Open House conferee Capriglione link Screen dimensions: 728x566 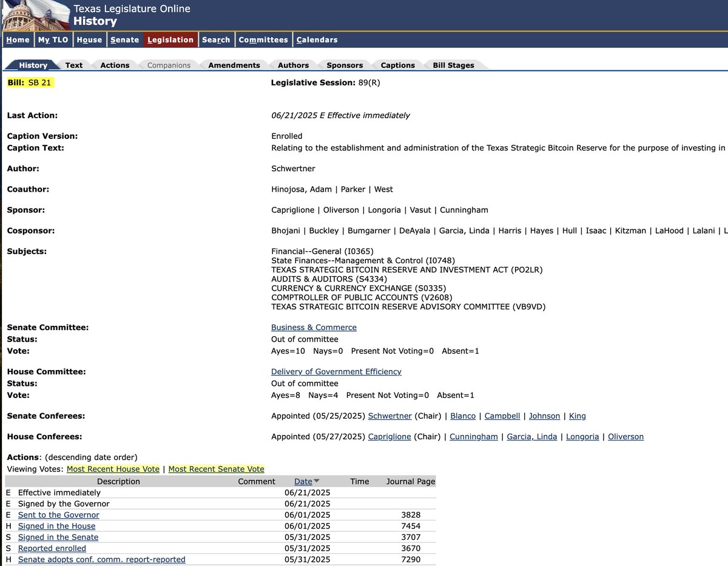[389, 437]
